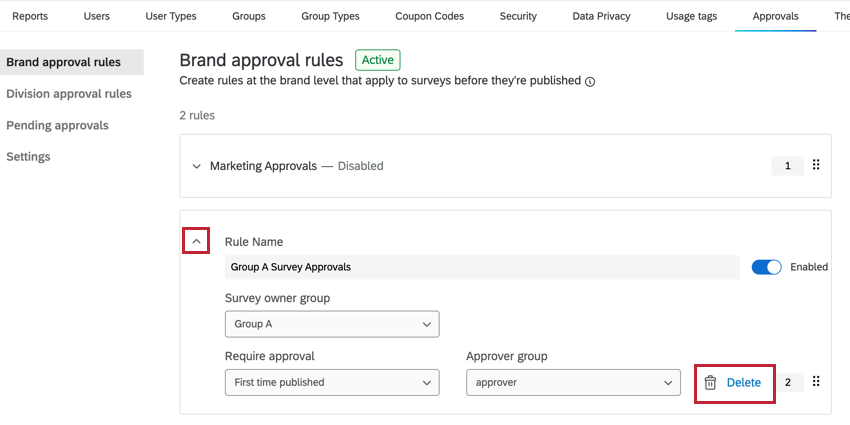
Task: Expand the Marketing Approvals rule
Action: pos(196,166)
